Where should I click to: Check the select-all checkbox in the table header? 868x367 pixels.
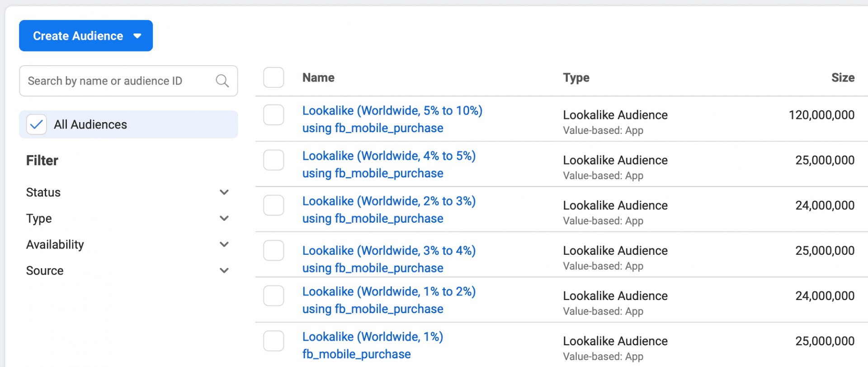[x=274, y=77]
